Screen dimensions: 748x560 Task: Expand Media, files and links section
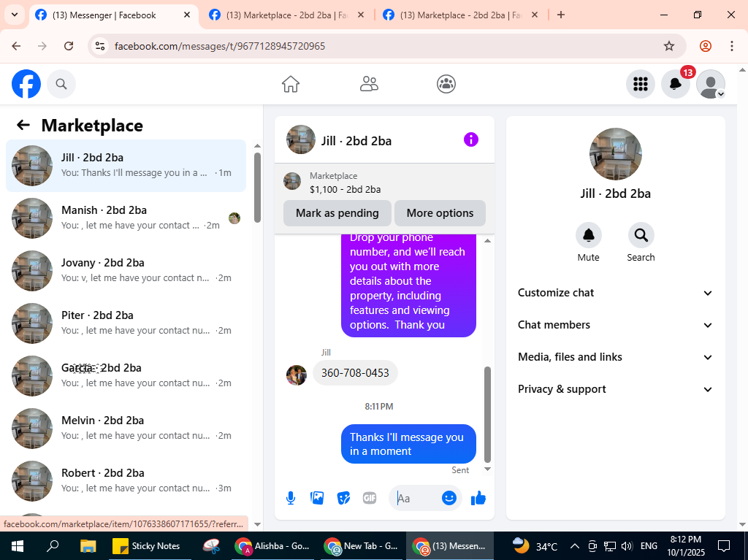click(615, 357)
